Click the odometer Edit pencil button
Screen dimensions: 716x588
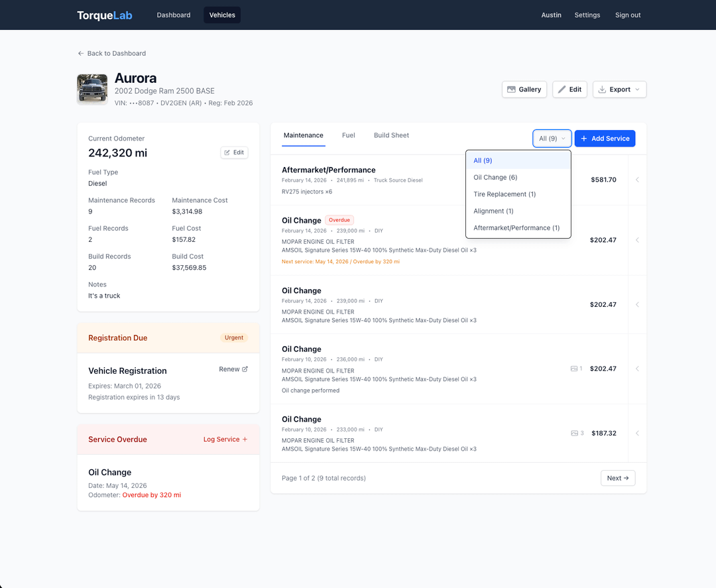pos(234,152)
